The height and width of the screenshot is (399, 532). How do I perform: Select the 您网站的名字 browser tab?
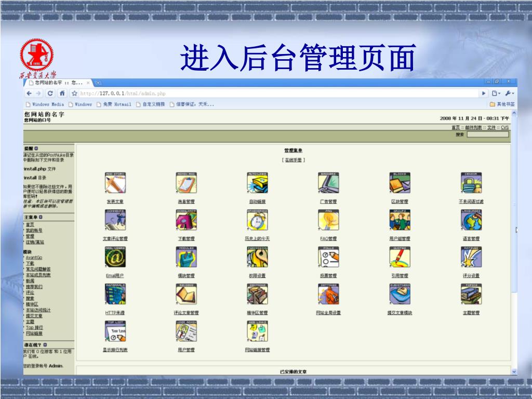pos(58,83)
